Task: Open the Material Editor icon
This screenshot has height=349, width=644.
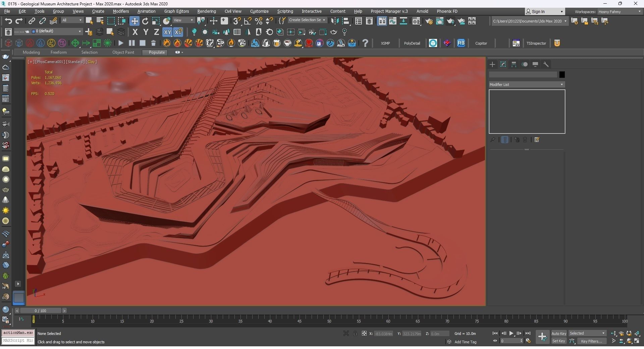Action: [x=416, y=21]
